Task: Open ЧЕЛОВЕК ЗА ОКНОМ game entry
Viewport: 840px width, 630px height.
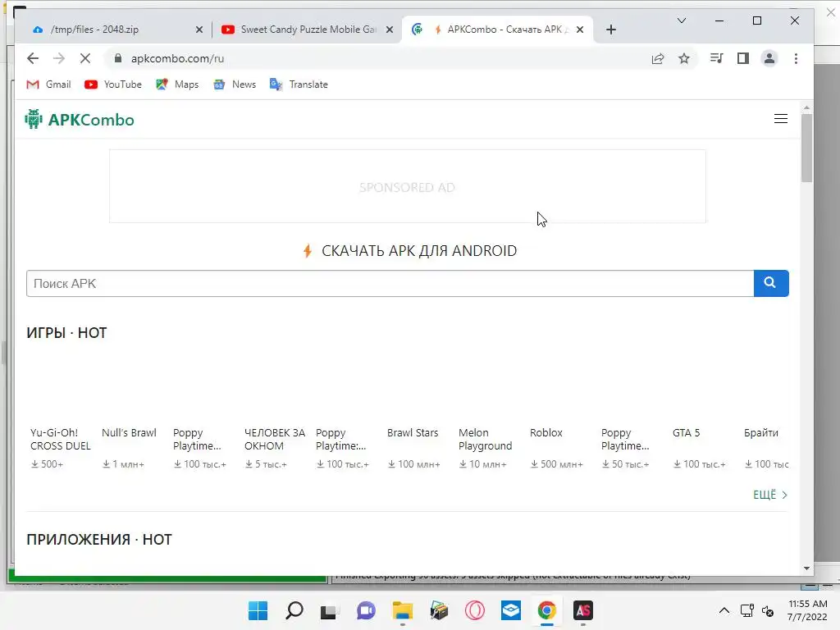Action: (274, 440)
